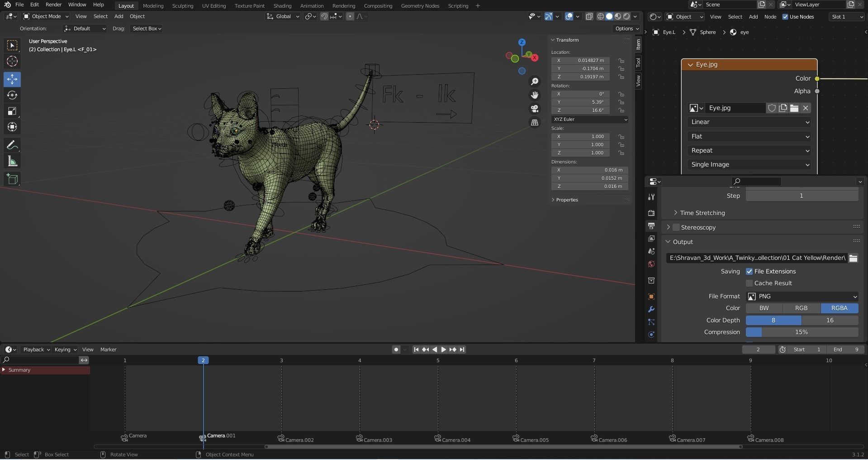Click the Options button in viewport
The width and height of the screenshot is (868, 460).
627,29
